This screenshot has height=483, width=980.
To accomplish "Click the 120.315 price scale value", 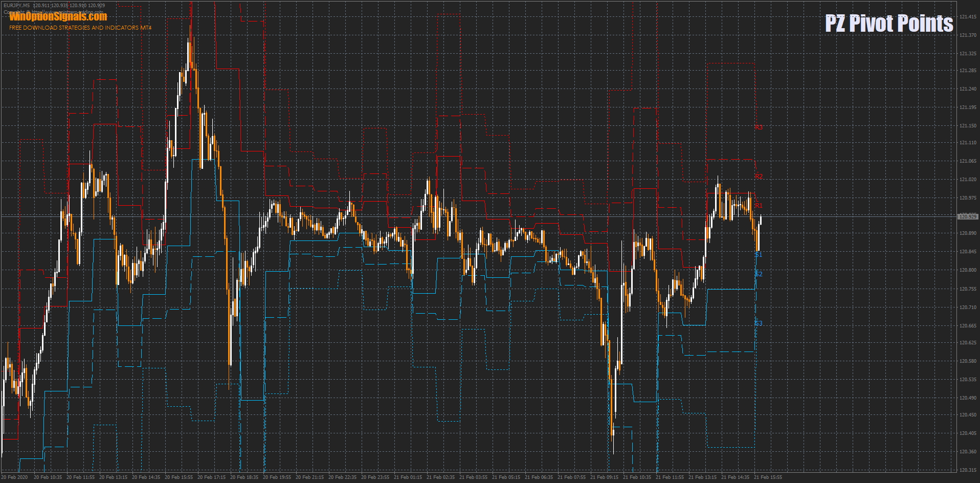I will [968, 470].
